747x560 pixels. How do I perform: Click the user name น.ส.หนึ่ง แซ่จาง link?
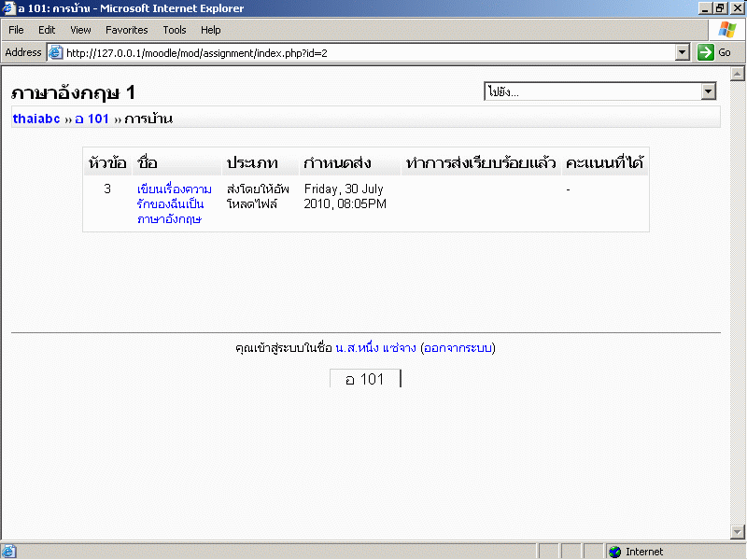pos(375,348)
